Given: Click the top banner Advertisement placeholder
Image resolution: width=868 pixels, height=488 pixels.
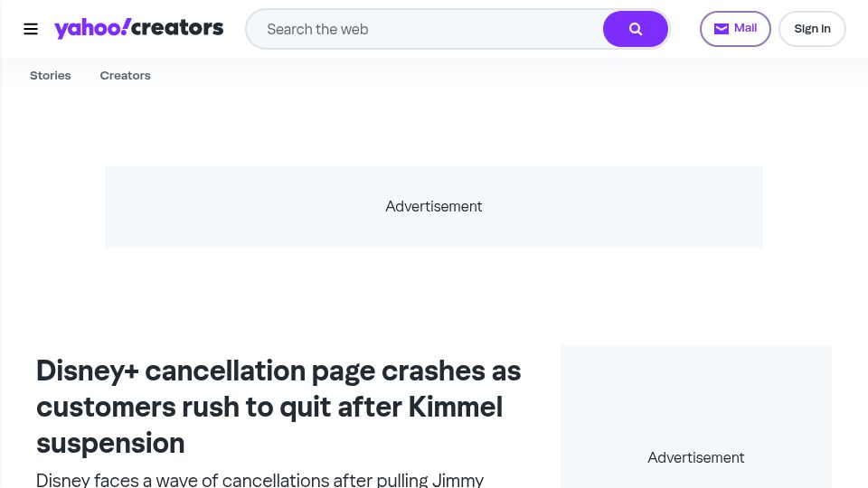Looking at the screenshot, I should (x=434, y=206).
